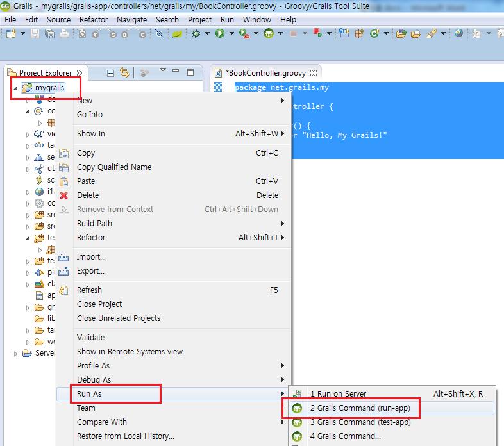The width and height of the screenshot is (504, 446).
Task: Click the relaunch red-green toolbar icon
Action: coord(317,33)
